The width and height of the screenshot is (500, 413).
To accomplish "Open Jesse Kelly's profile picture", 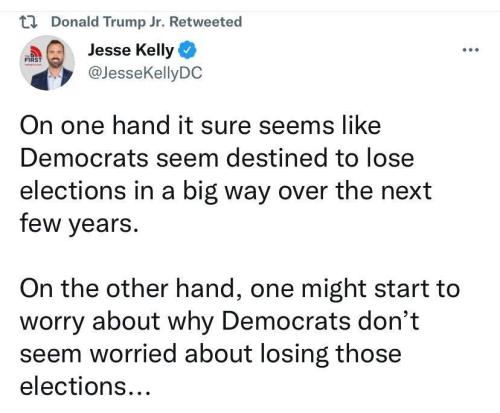I will coord(47,63).
